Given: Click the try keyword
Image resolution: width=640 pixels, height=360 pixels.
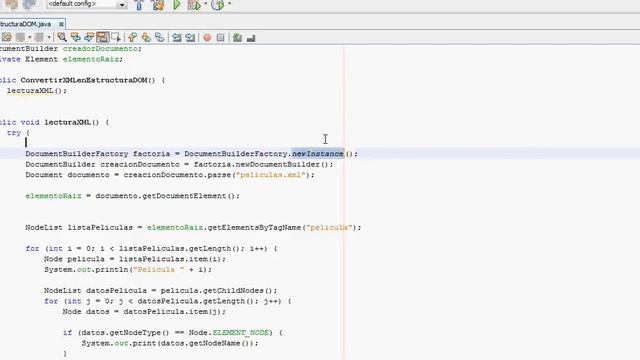Looking at the screenshot, I should (x=13, y=133).
